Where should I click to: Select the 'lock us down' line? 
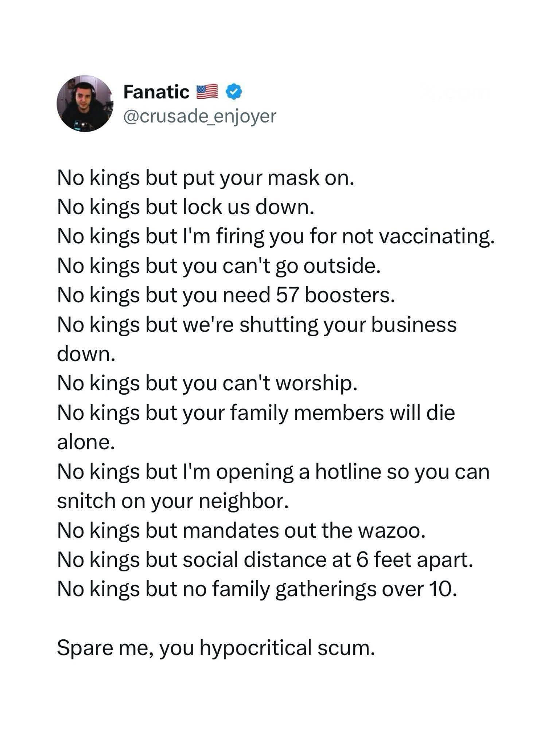(186, 208)
